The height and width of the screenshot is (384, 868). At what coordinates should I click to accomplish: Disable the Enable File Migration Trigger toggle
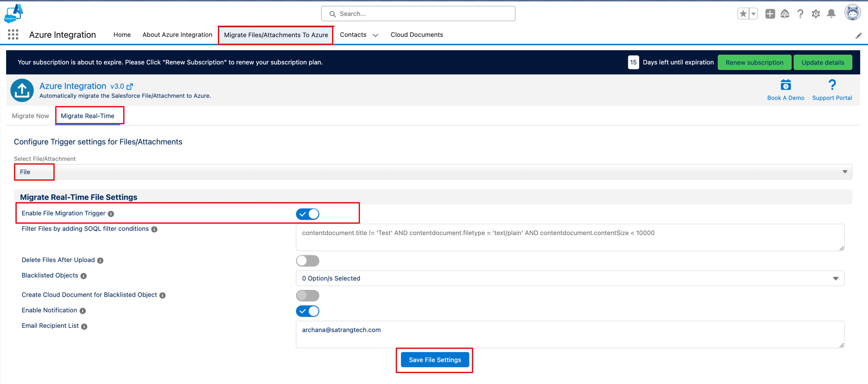(x=307, y=214)
